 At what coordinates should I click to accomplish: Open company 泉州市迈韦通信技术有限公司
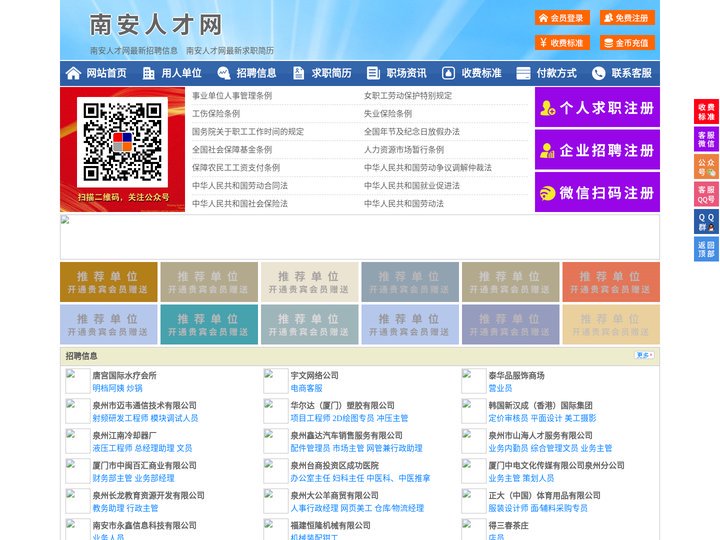145,405
